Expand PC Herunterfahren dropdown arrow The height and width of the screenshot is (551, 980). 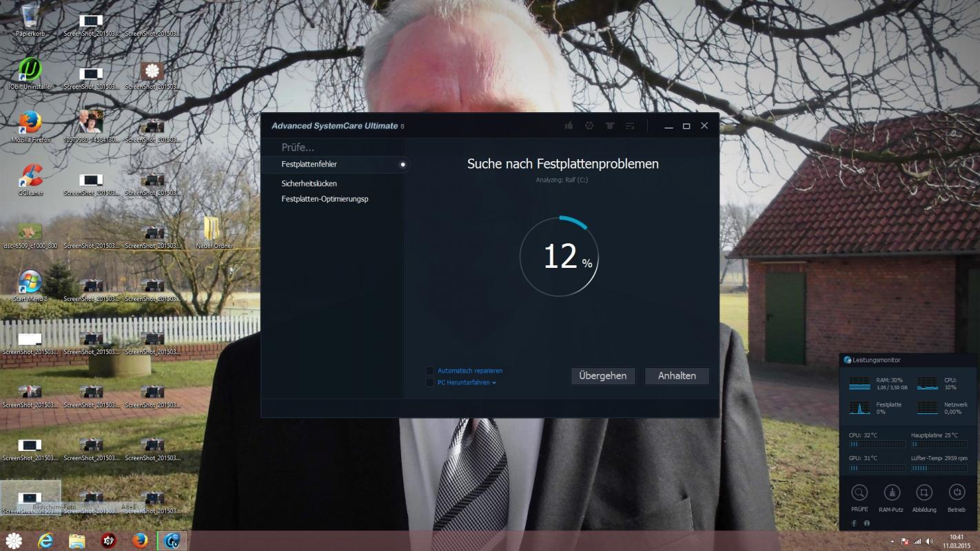click(494, 382)
